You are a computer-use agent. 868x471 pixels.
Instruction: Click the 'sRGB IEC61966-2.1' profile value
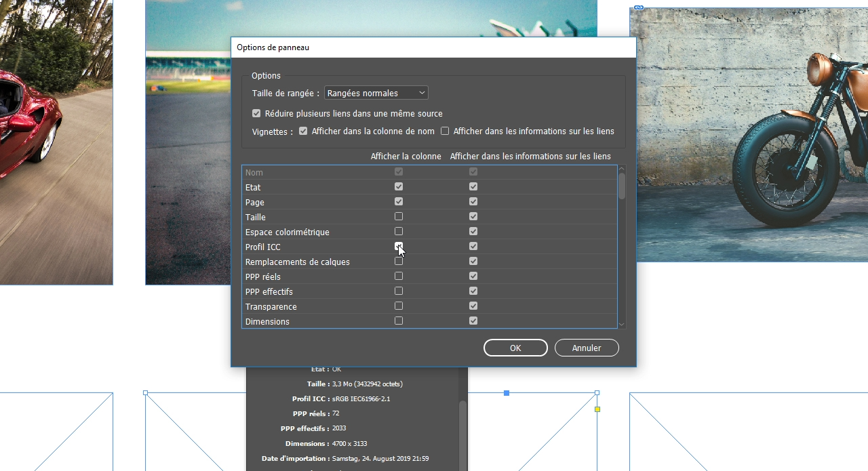pyautogui.click(x=361, y=399)
